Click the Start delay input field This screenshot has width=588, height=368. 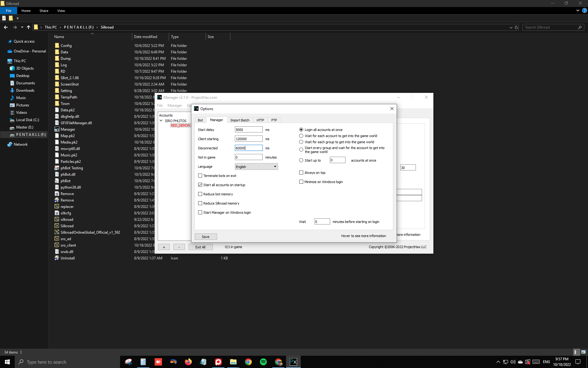[248, 130]
